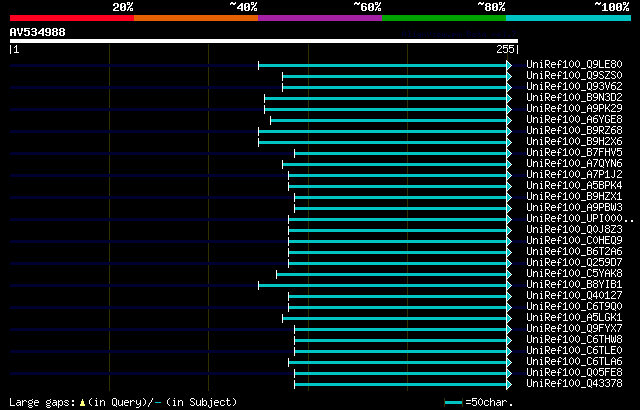Viewport: 640px width, 410px height.
Task: Select the UniRef100_A7P1J2 label
Action: tap(574, 175)
